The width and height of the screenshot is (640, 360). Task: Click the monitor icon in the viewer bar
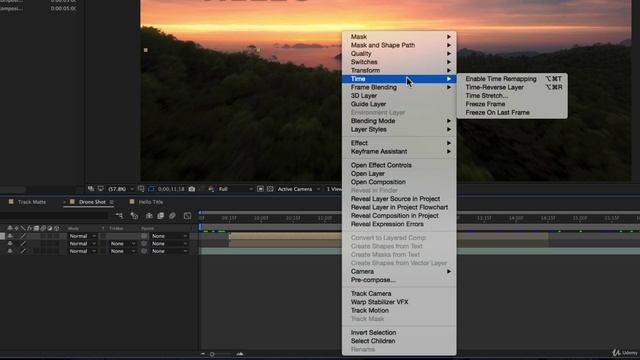tap(100, 189)
